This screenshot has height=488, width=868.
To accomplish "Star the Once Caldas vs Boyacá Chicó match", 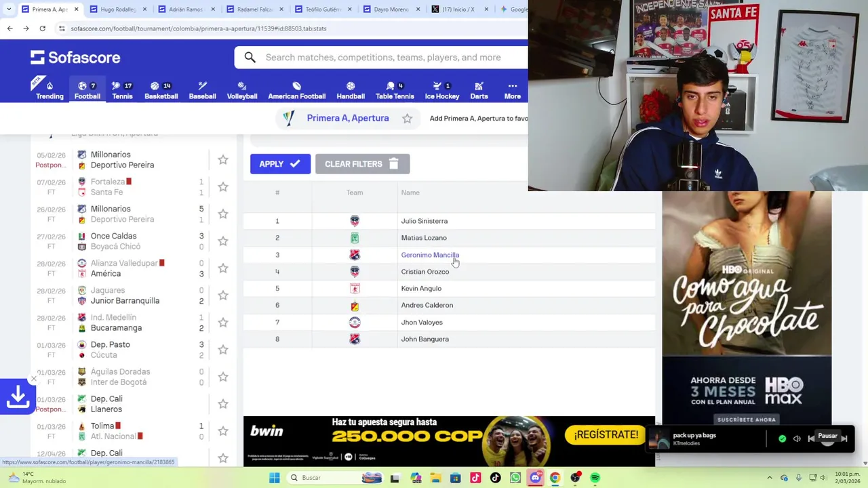I will [x=223, y=241].
